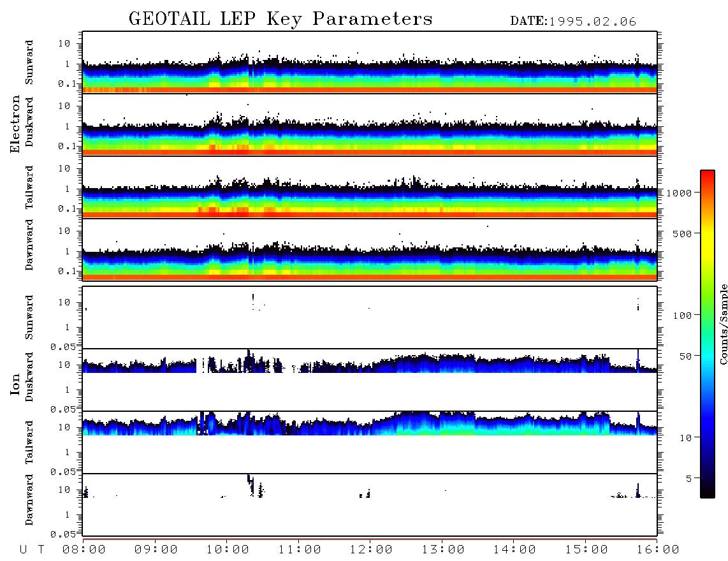The width and height of the screenshot is (728, 561).
Task: Click the Electron 'Sunward' panel label
Action: [x=29, y=62]
